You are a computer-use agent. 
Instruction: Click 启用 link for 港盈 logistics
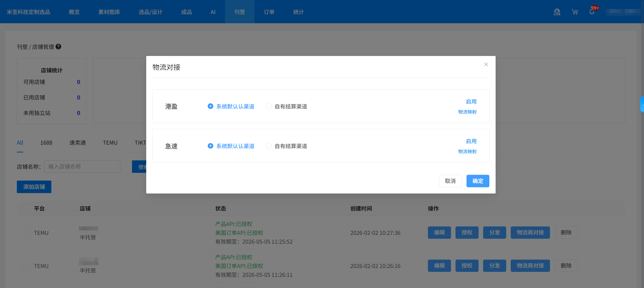tap(471, 102)
